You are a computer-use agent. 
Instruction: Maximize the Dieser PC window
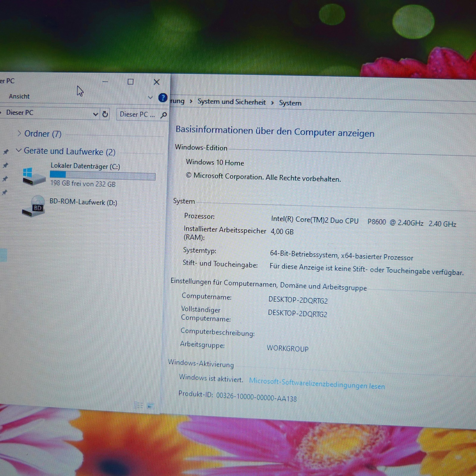(130, 82)
